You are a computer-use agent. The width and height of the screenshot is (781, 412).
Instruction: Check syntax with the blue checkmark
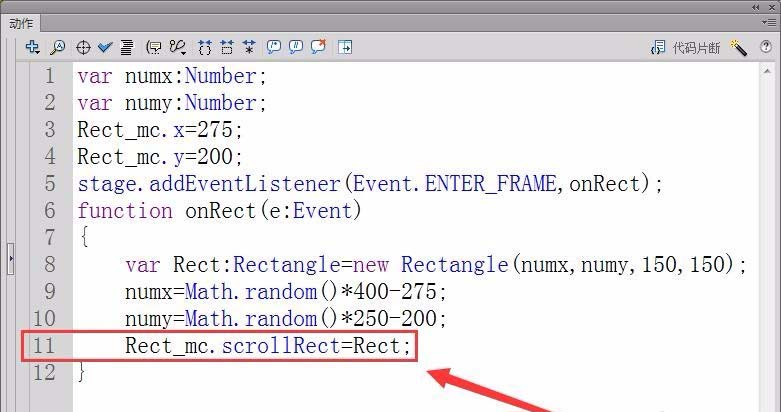pyautogui.click(x=105, y=47)
